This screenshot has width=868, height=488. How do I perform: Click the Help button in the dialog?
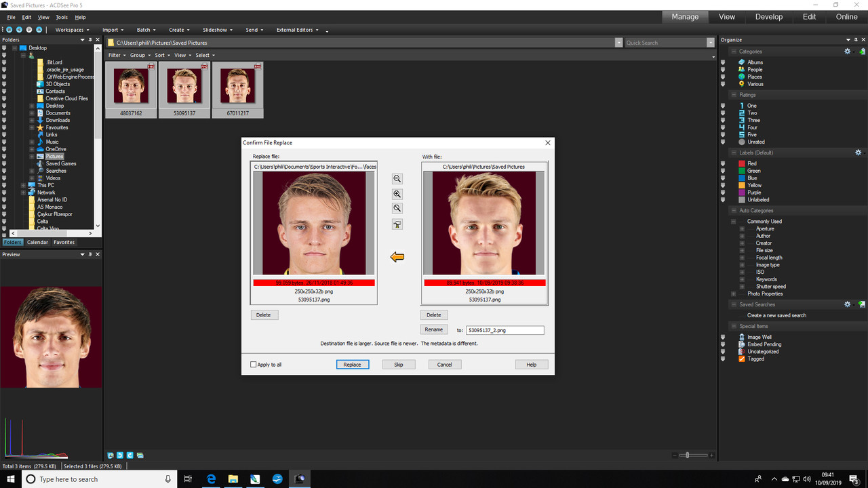tap(531, 365)
